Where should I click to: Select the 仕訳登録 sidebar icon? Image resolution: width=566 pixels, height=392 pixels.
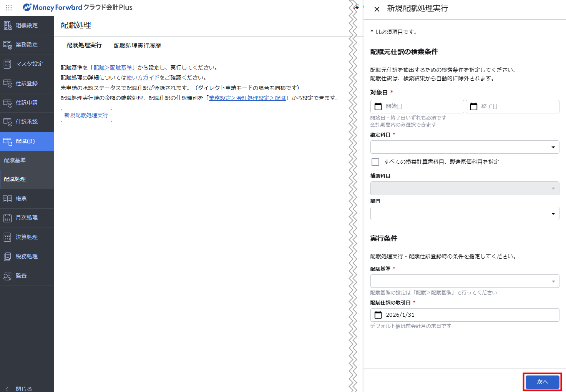tap(8, 83)
